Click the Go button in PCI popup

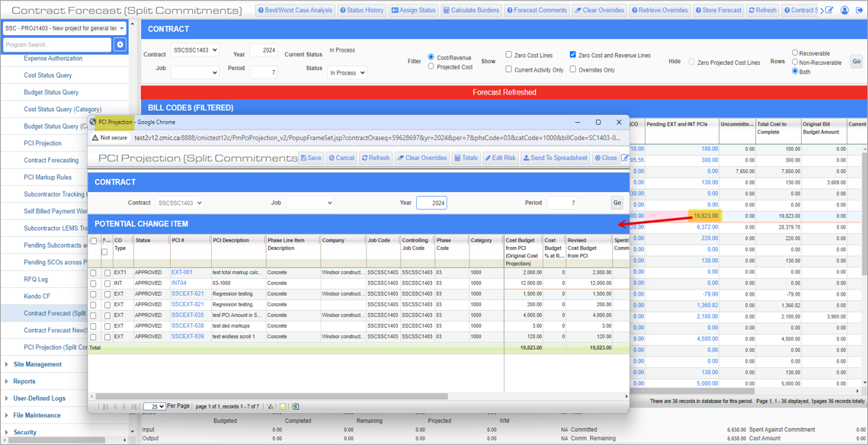(617, 203)
